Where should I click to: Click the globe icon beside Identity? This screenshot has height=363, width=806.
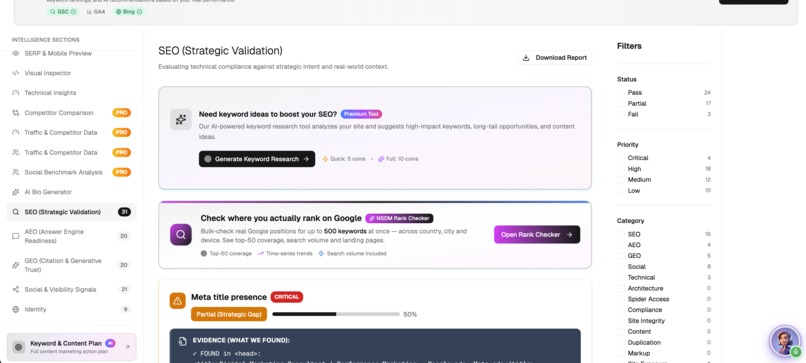[15, 309]
